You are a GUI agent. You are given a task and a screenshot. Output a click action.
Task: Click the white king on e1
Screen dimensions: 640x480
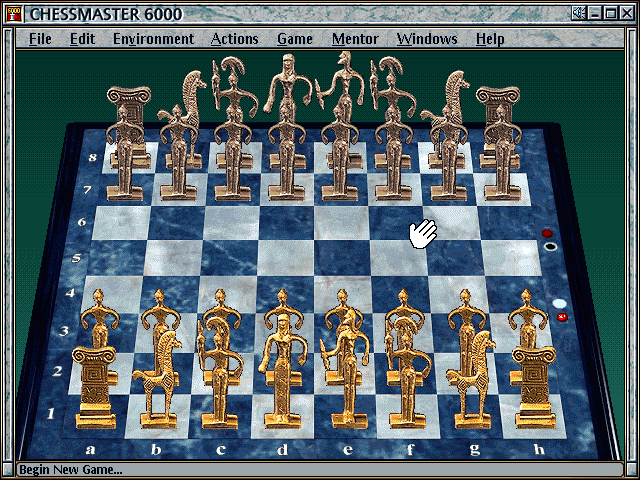(x=345, y=369)
